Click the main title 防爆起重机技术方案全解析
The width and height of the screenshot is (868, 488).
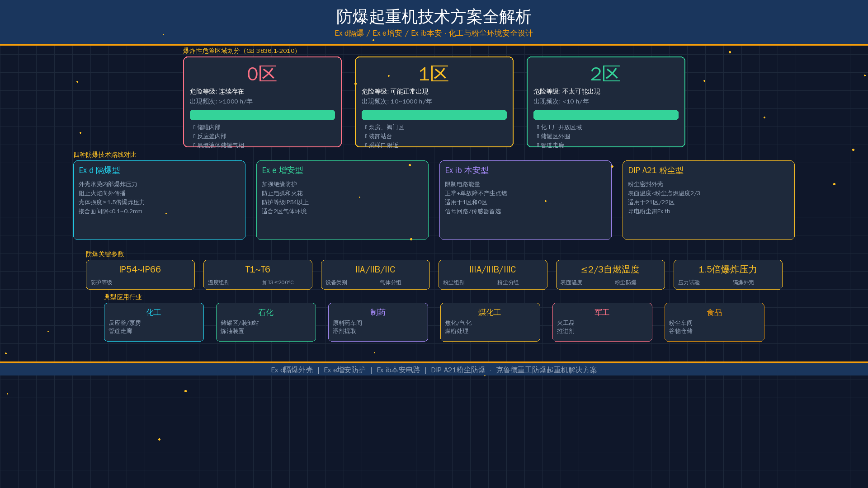coord(434,17)
